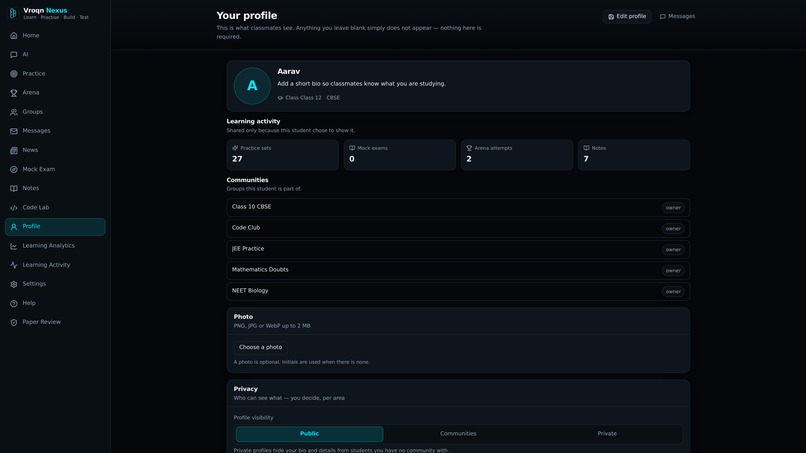This screenshot has width=806, height=453.
Task: Open Home via its house icon
Action: (14, 35)
